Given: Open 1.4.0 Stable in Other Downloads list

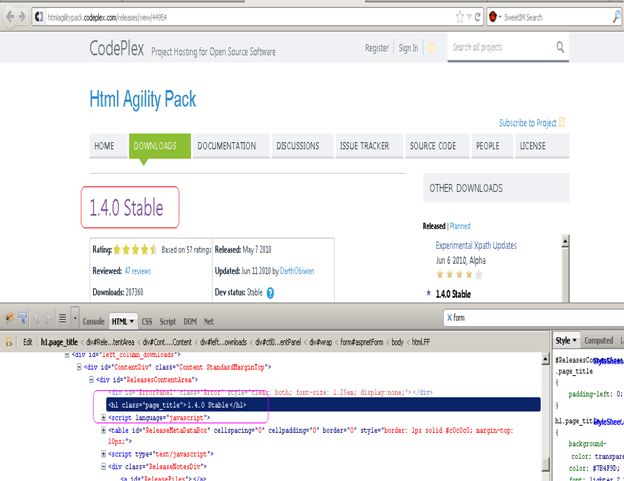Looking at the screenshot, I should (x=453, y=294).
